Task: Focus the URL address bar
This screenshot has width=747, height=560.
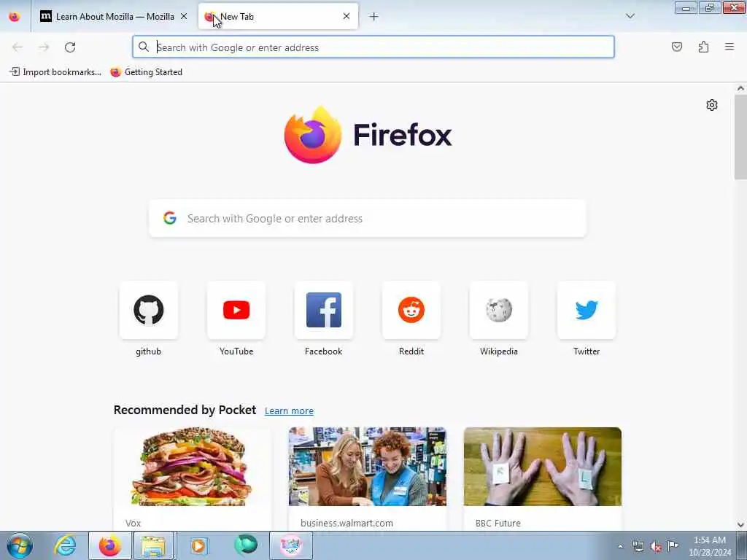Action: pyautogui.click(x=373, y=47)
